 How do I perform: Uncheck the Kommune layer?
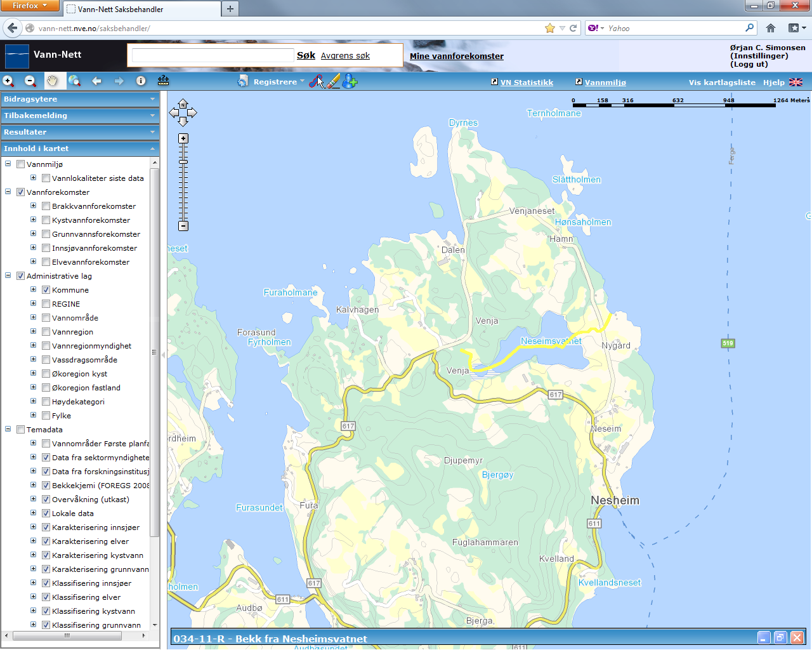(46, 289)
